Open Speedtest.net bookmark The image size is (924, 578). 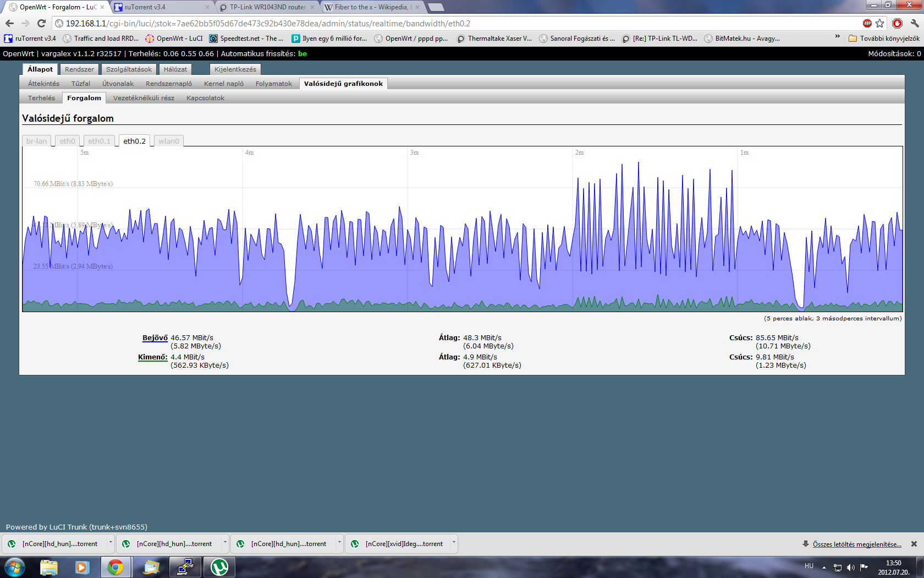246,39
